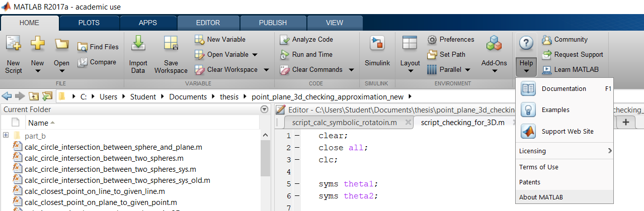This screenshot has height=211, width=644.
Task: Switch to the APPS ribbon tab
Action: click(x=148, y=23)
